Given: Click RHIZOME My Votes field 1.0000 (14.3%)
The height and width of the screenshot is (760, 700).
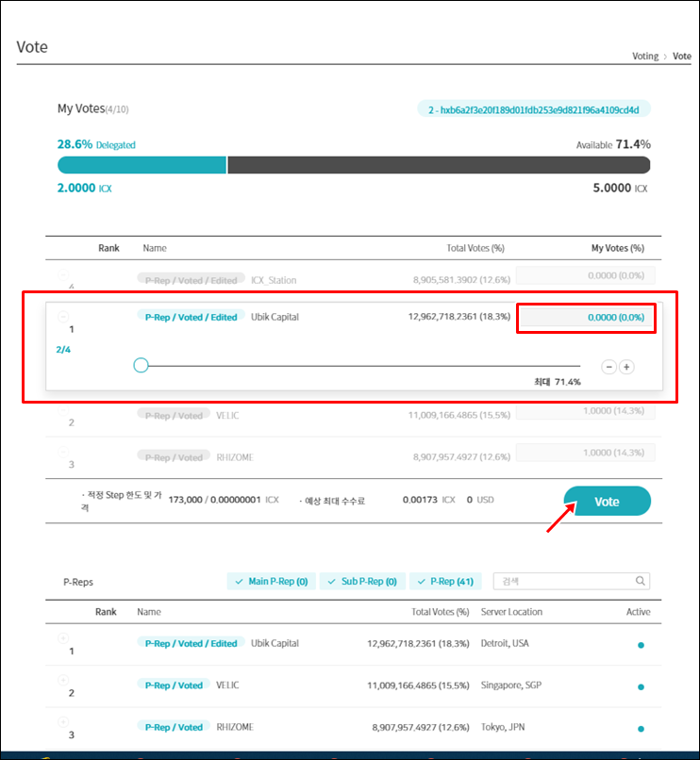Looking at the screenshot, I should [586, 453].
